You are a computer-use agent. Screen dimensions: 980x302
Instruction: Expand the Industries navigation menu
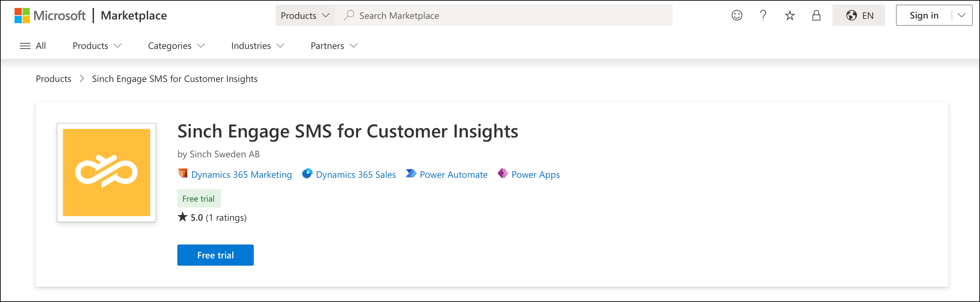click(258, 46)
